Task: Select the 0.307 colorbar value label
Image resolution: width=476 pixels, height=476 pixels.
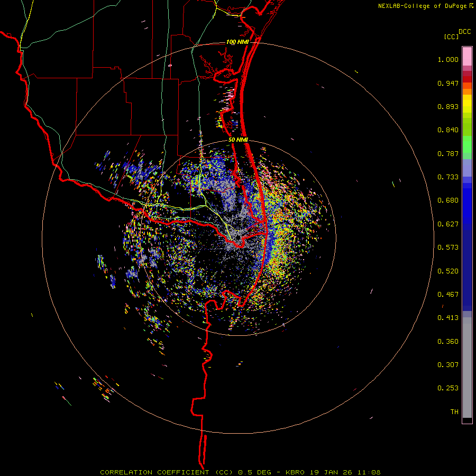Action: tap(448, 365)
